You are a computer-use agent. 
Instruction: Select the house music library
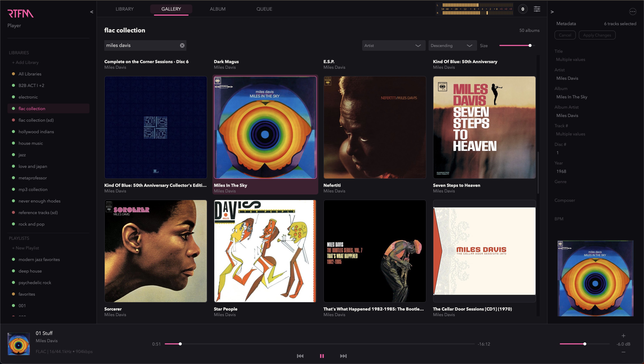click(48, 143)
